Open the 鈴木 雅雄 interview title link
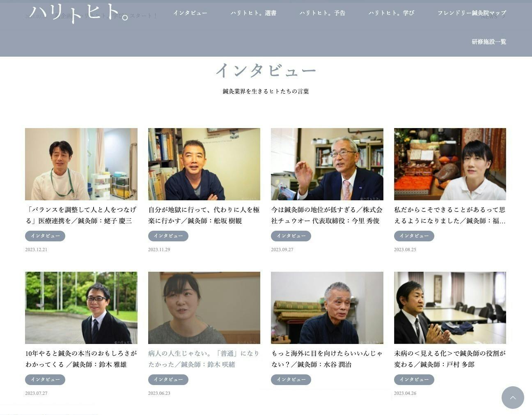The image size is (532, 415). [81, 359]
